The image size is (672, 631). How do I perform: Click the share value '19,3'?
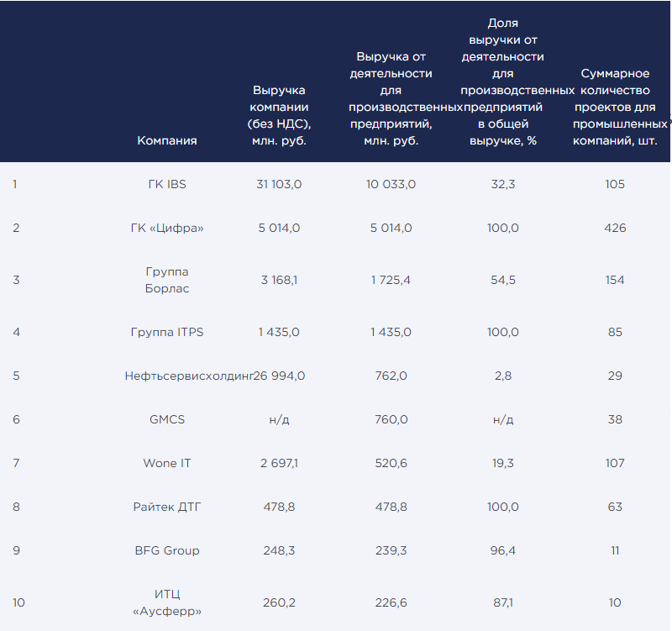[x=502, y=464]
